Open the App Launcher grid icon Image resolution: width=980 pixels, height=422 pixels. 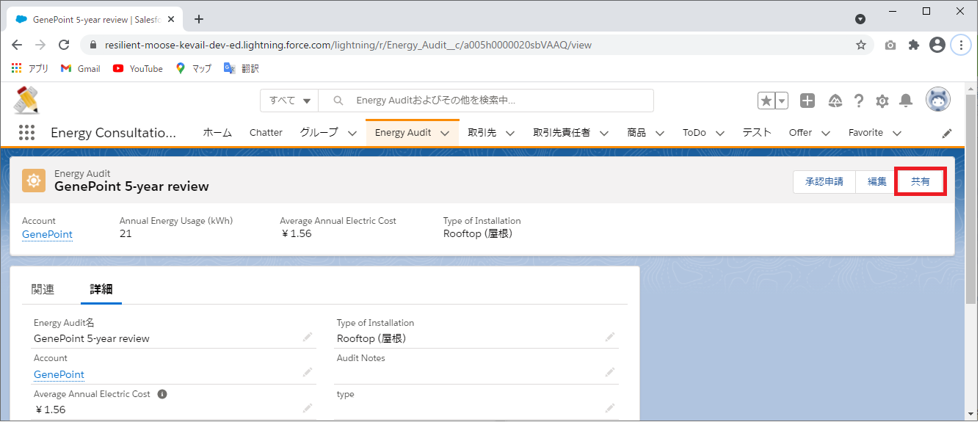tap(26, 133)
